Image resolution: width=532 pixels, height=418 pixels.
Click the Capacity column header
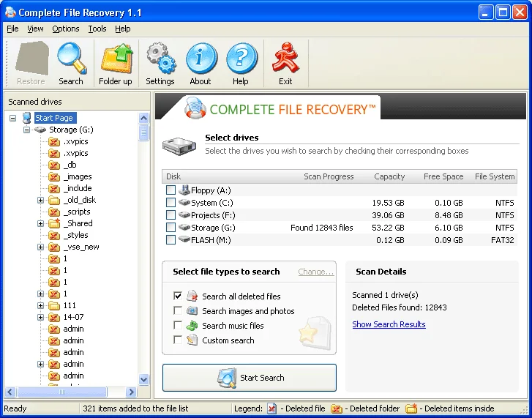pyautogui.click(x=389, y=176)
